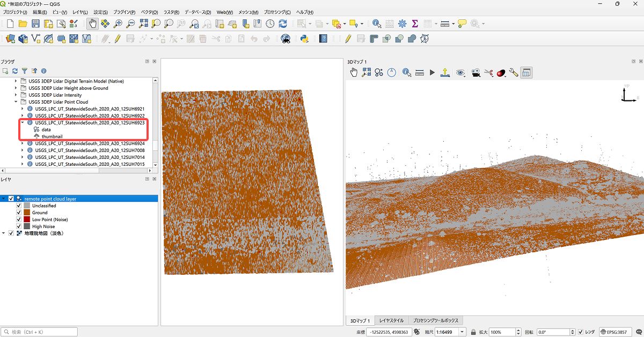The height and width of the screenshot is (337, 644).
Task: Toggle the レンダ render checkbox
Action: pos(581,332)
